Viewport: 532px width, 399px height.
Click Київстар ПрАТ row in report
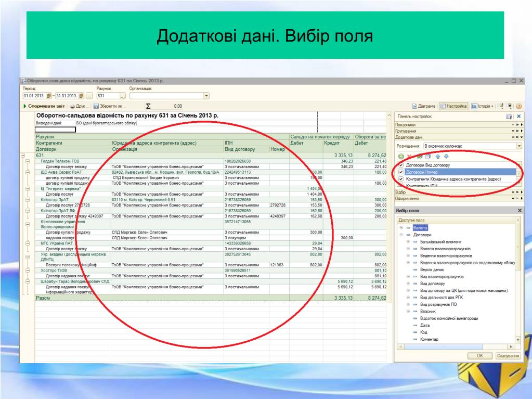(x=55, y=200)
